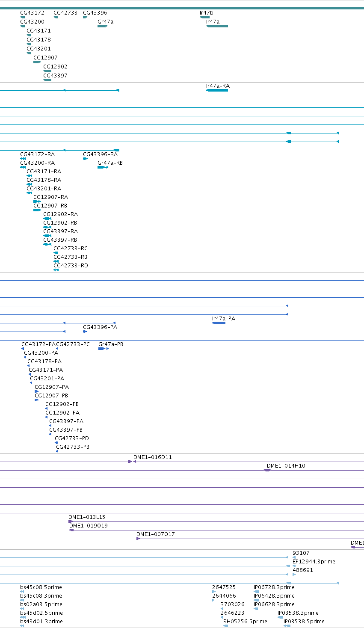Image resolution: width=364 pixels, height=628 pixels.
Task: Select the CG12902-PB protein label
Action: pos(62,404)
